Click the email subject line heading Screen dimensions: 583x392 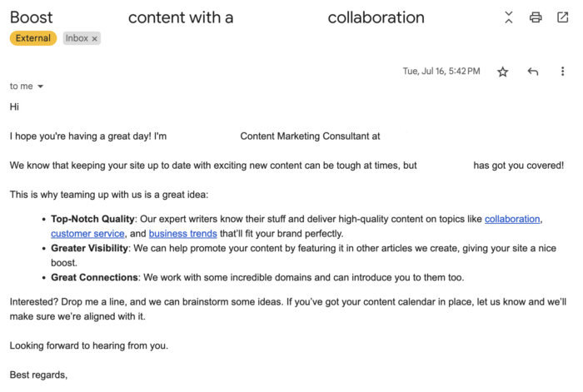tap(217, 17)
